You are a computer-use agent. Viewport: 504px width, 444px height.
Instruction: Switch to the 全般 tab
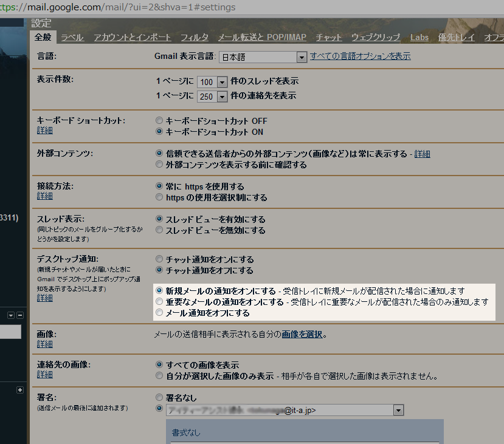click(x=43, y=37)
